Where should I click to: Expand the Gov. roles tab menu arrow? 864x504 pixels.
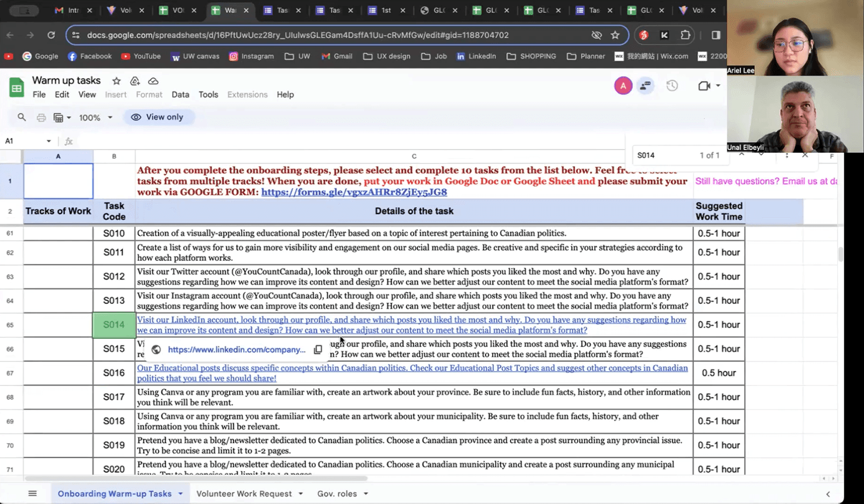[x=366, y=494]
